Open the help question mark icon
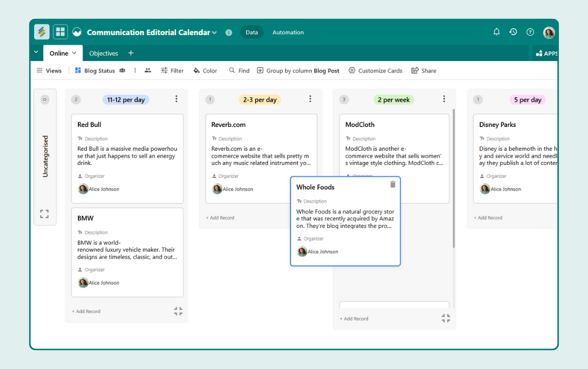 point(530,32)
